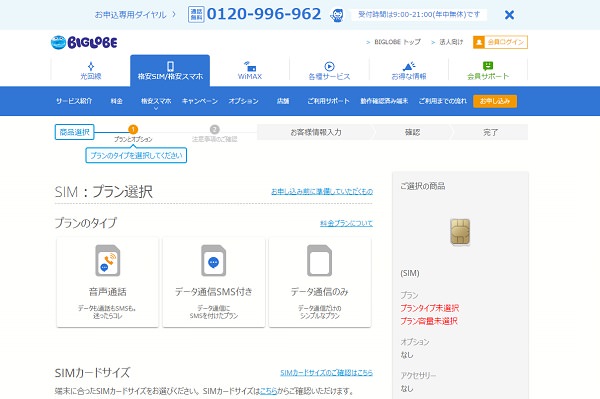Screen dimensions: 600x399
Task: Open the 会員サポート tab
Action: click(x=488, y=70)
